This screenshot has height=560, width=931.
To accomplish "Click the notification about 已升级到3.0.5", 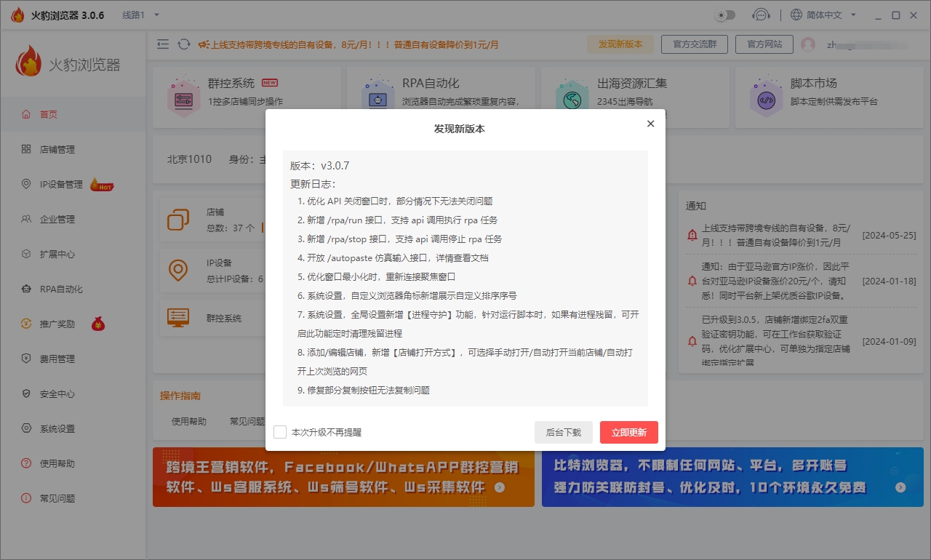I will pyautogui.click(x=775, y=341).
